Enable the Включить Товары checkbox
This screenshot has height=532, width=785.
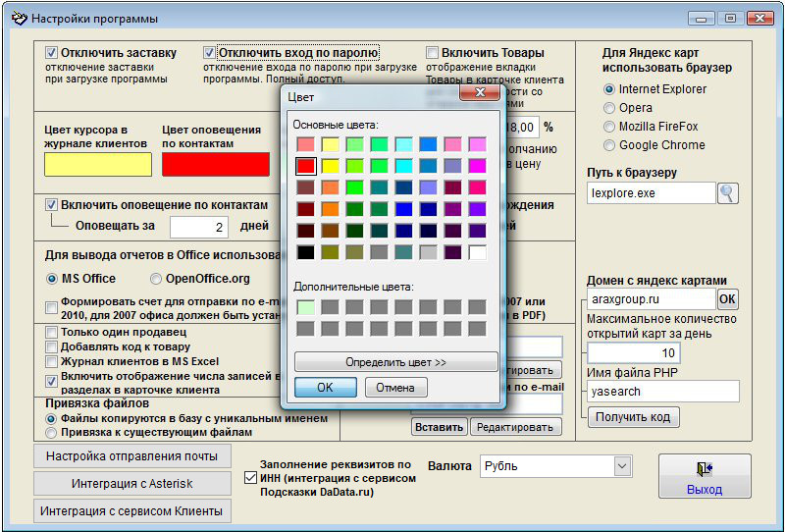click(x=433, y=53)
